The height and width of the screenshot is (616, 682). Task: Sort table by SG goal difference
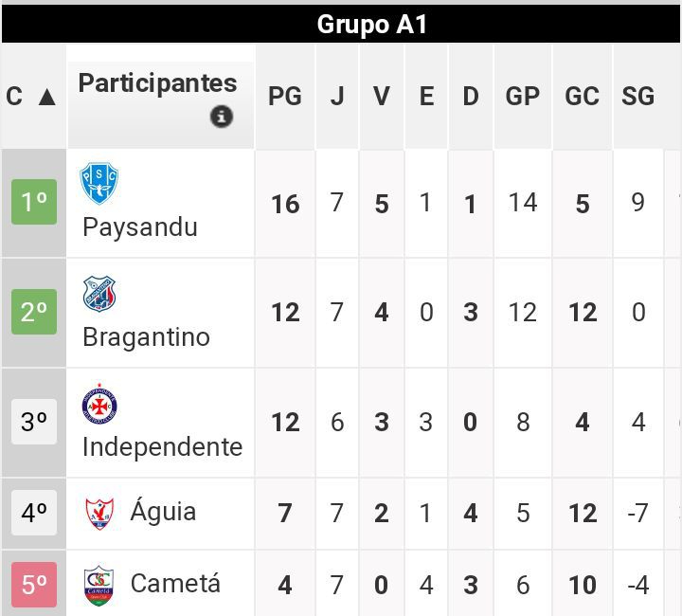coord(637,97)
